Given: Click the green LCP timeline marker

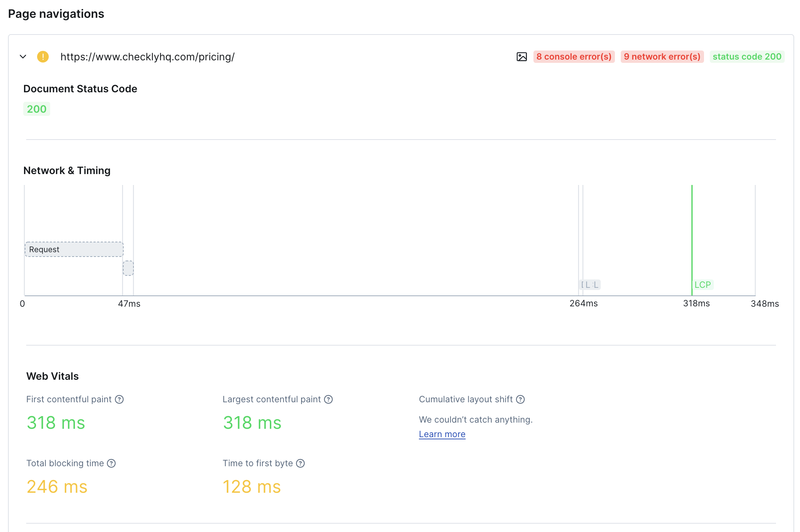Looking at the screenshot, I should click(702, 285).
